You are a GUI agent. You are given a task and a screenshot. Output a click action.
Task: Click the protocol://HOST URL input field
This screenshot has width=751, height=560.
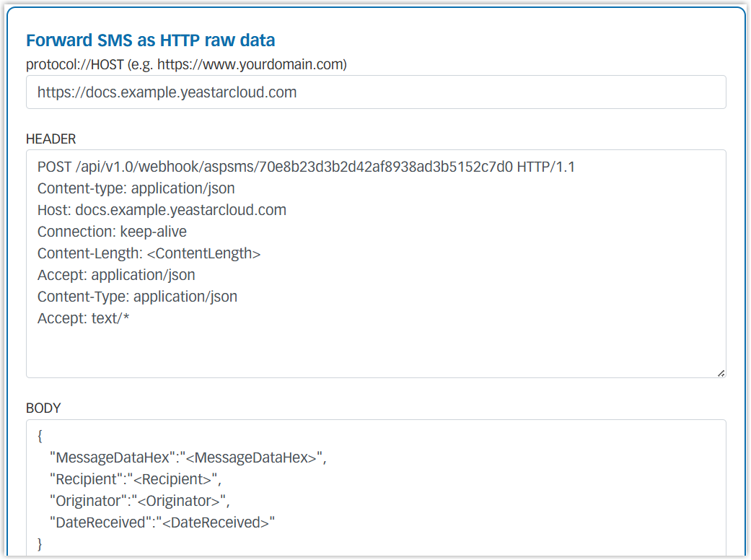pyautogui.click(x=375, y=92)
